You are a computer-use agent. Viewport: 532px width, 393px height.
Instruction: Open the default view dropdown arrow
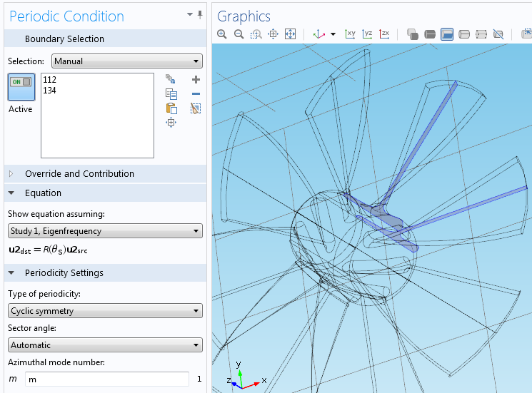click(x=333, y=34)
